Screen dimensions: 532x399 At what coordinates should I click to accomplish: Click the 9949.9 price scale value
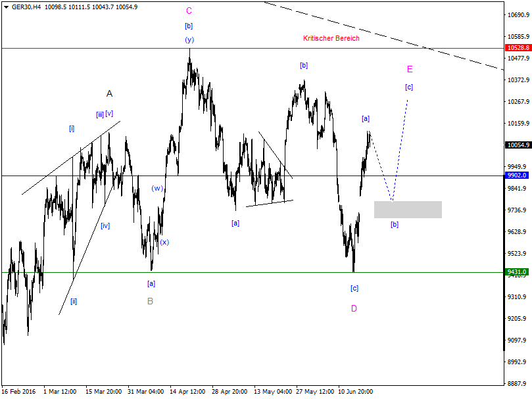click(517, 167)
